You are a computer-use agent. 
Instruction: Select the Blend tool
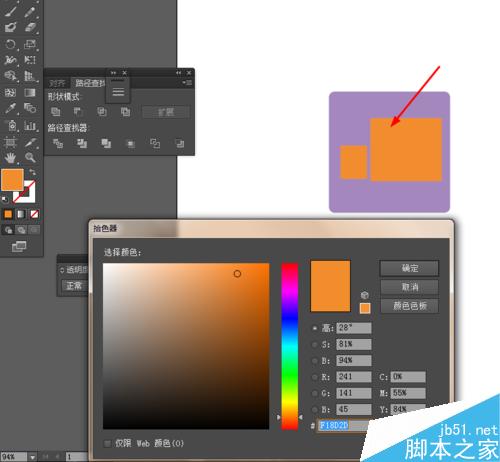30,108
